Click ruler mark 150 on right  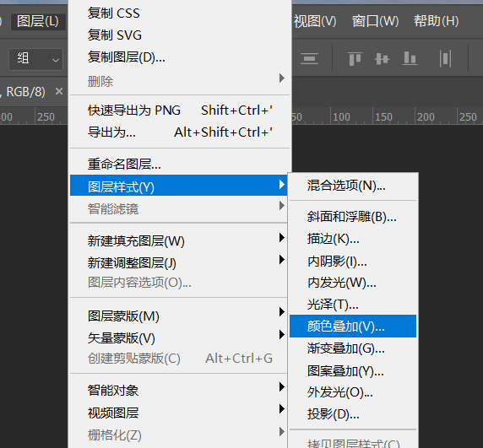click(384, 117)
